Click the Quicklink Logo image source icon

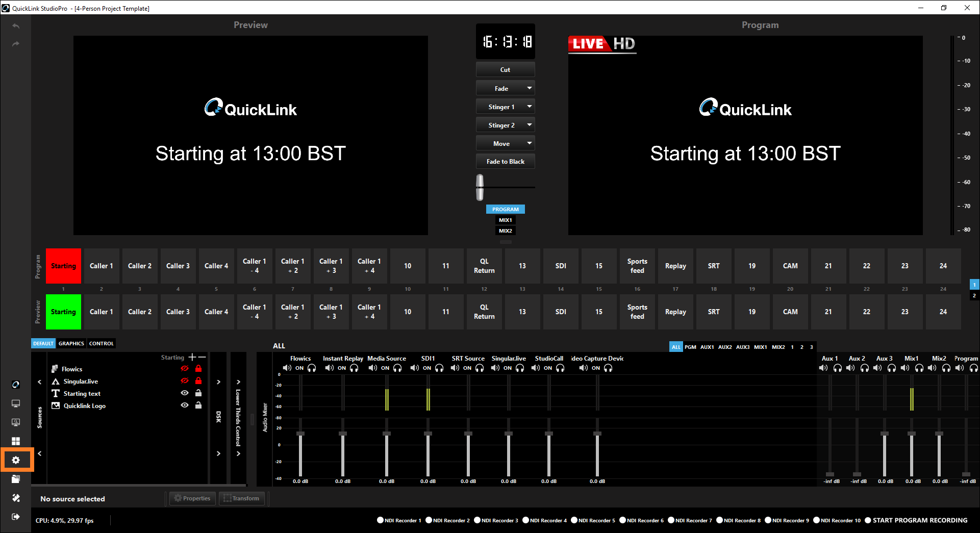click(x=56, y=405)
